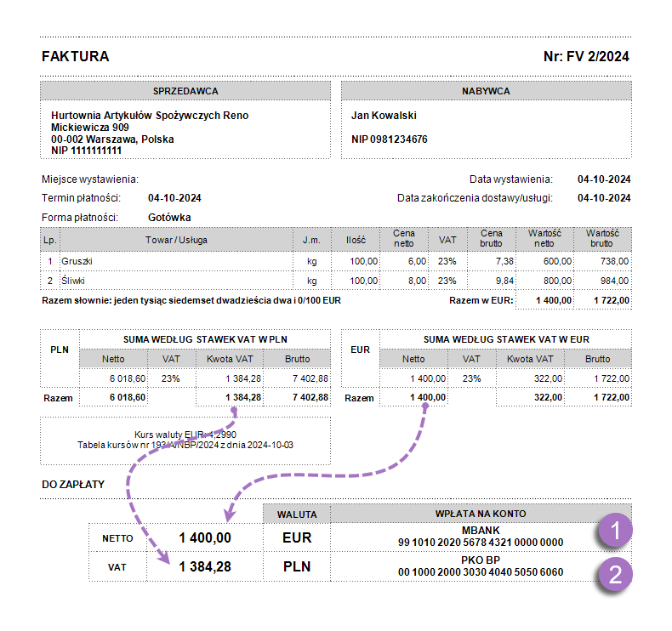
Task: Click the Gruszki product row name
Action: click(77, 262)
